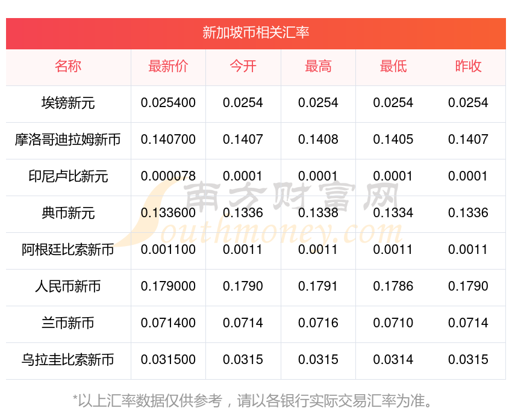Click 阿根廷比索新币 opening value in 今开 column

point(243,250)
